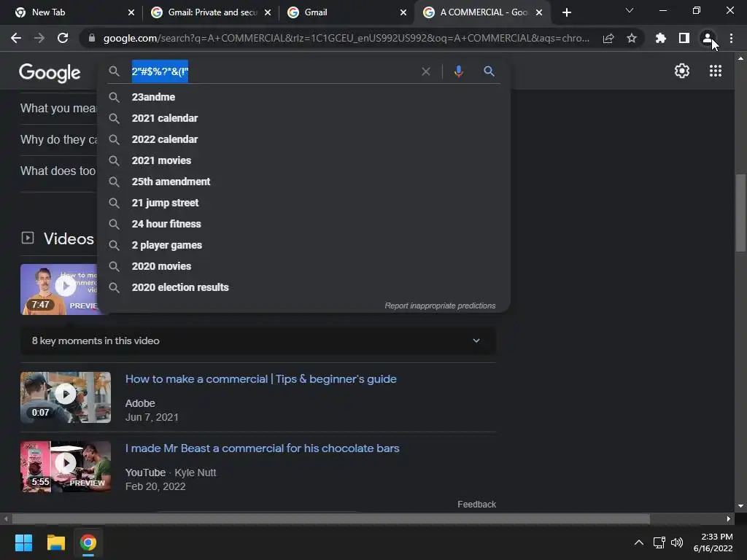Viewport: 747px width, 560px height.
Task: Clear the search box with X
Action: tap(426, 71)
